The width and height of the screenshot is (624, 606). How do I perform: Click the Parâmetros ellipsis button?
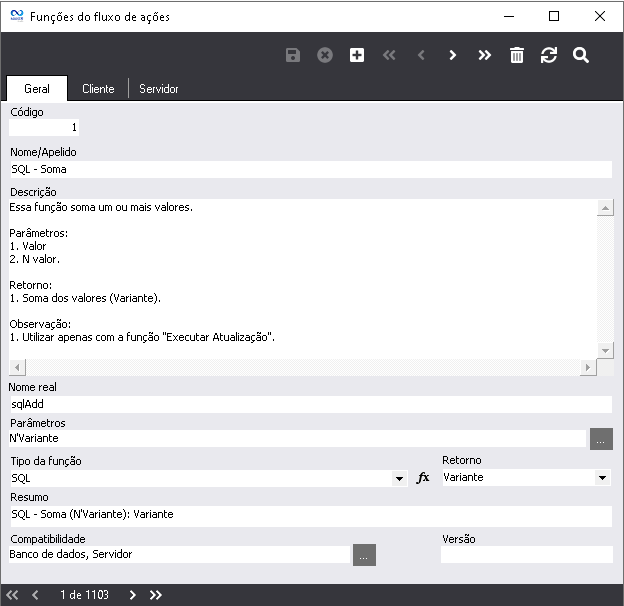tap(601, 438)
